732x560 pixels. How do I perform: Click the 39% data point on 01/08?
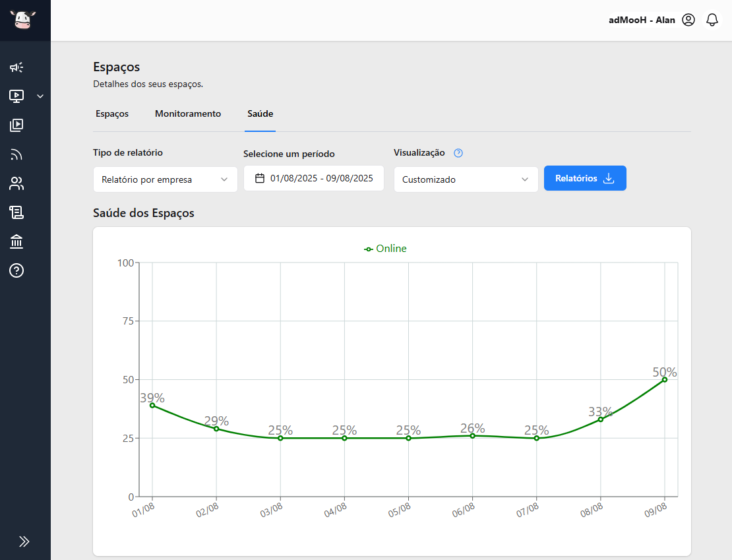(152, 406)
